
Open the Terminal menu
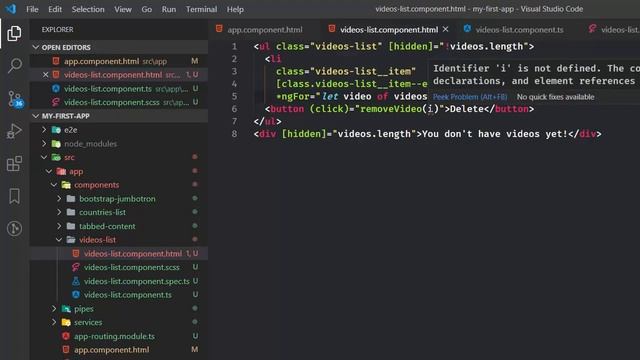201,9
